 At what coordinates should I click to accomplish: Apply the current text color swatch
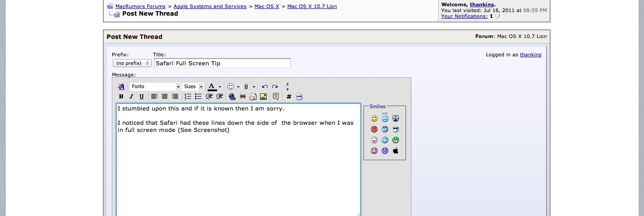click(212, 86)
